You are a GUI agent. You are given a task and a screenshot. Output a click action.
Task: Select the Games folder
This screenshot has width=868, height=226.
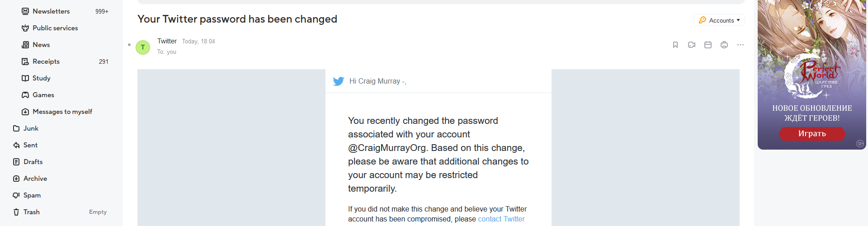pyautogui.click(x=43, y=95)
